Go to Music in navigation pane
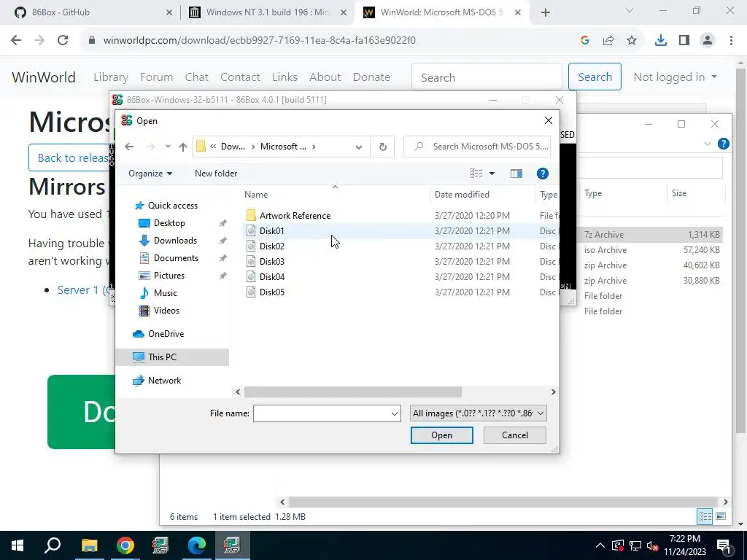This screenshot has width=747, height=560. tap(166, 293)
